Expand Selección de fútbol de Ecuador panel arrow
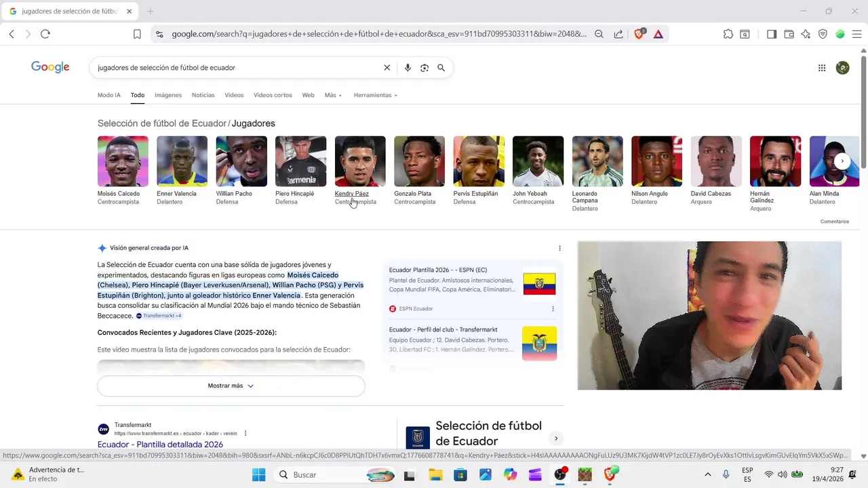The width and height of the screenshot is (868, 488). pyautogui.click(x=556, y=439)
